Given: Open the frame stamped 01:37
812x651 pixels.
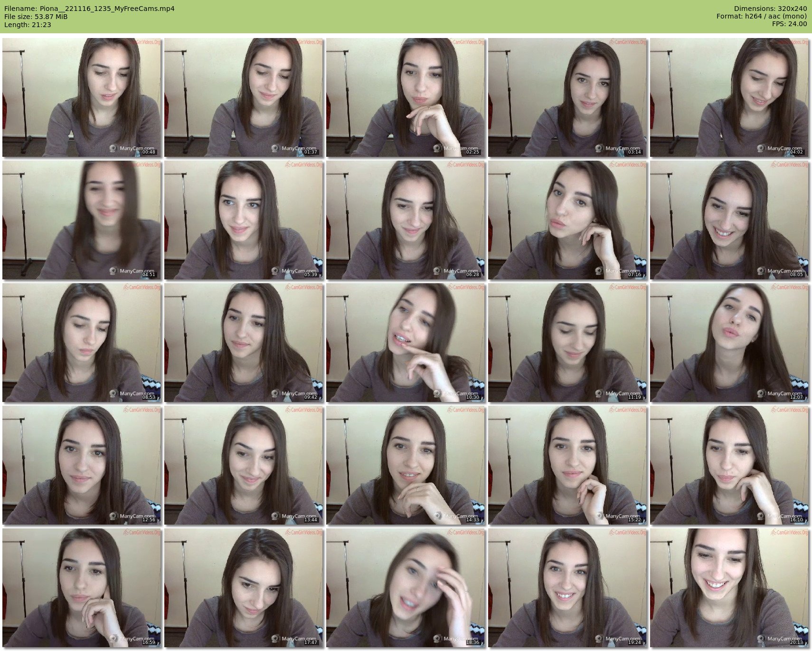Looking at the screenshot, I should 244,97.
